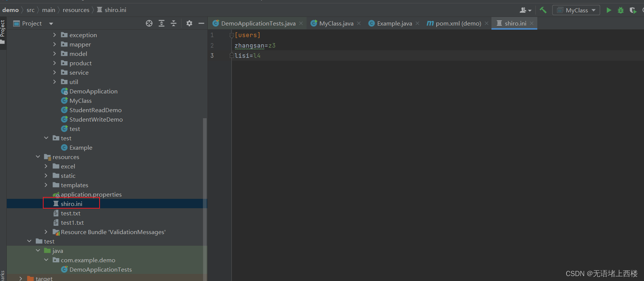Click the Run with Coverage icon
644x281 pixels.
pos(633,10)
